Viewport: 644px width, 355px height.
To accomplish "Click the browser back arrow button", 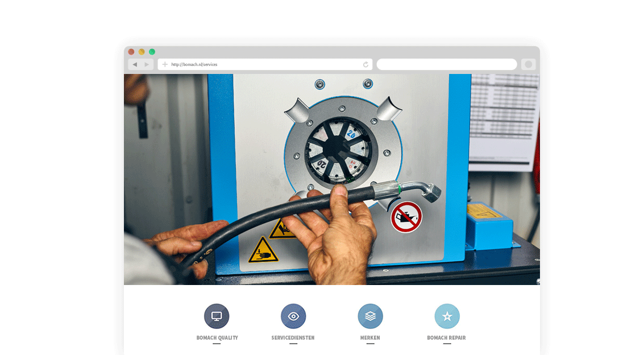I will click(135, 64).
